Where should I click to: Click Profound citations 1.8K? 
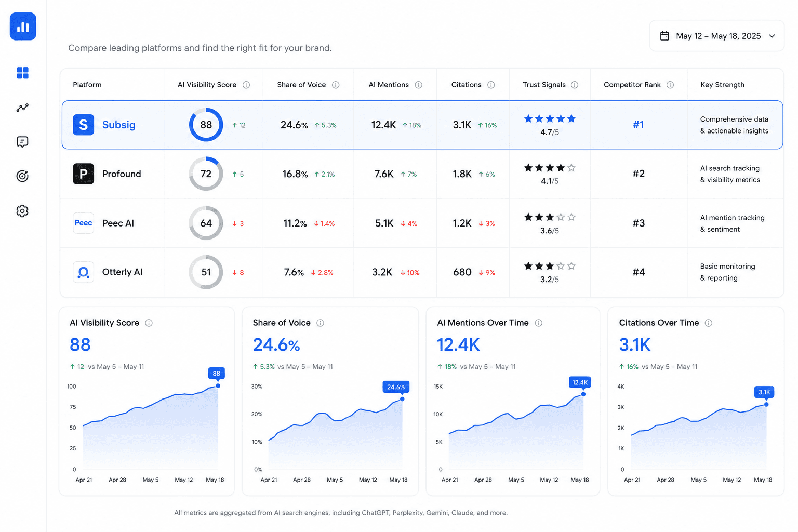(462, 174)
